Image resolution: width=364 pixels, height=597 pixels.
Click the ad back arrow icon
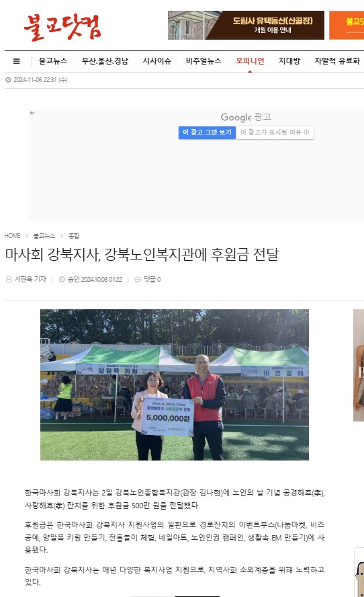coord(32,113)
